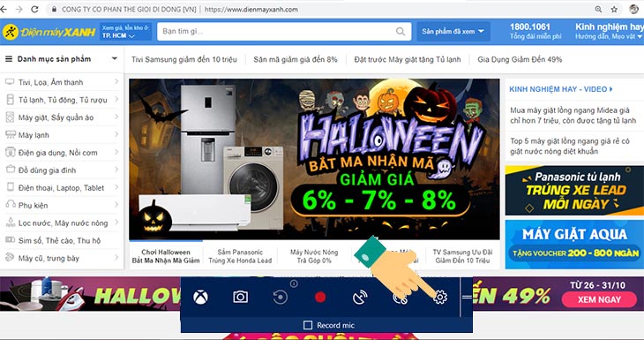The width and height of the screenshot is (644, 340).
Task: Select 'Chơi Halloween Bắt Ma' banner tab
Action: [166, 256]
